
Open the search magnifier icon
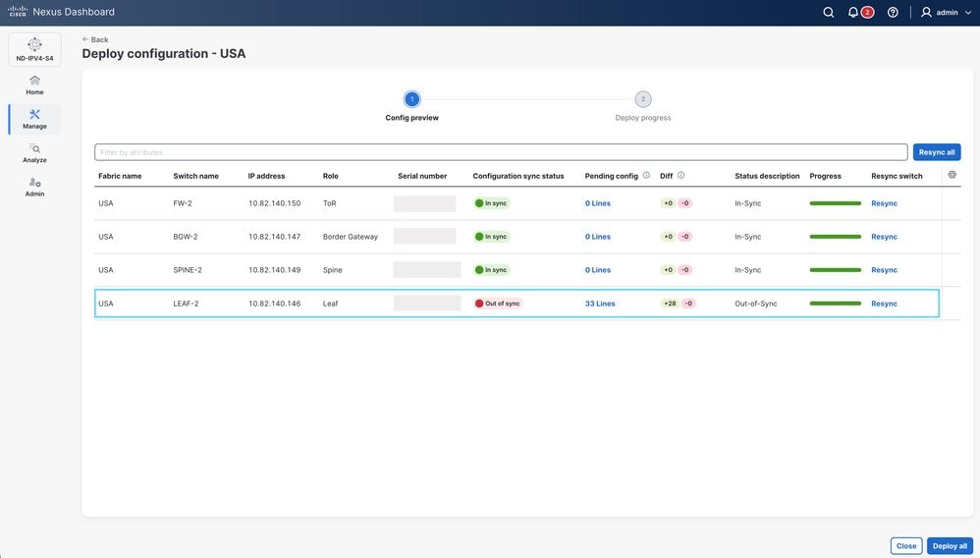828,12
